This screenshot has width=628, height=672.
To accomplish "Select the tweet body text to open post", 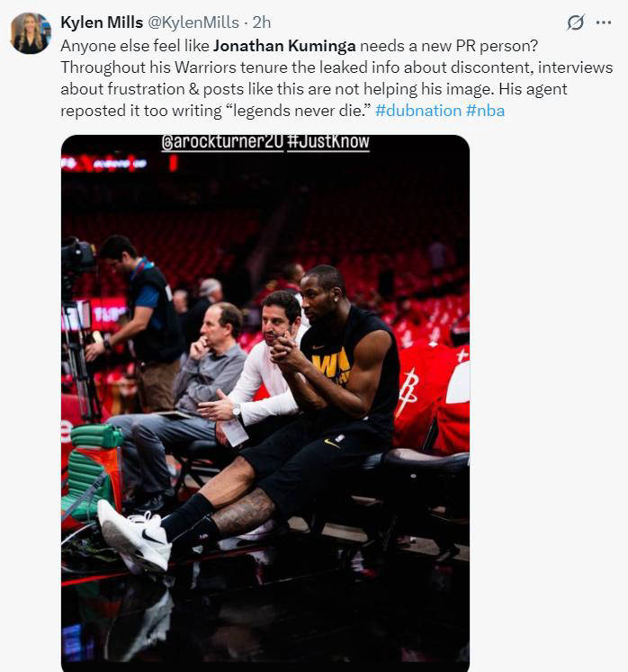I will click(x=336, y=78).
